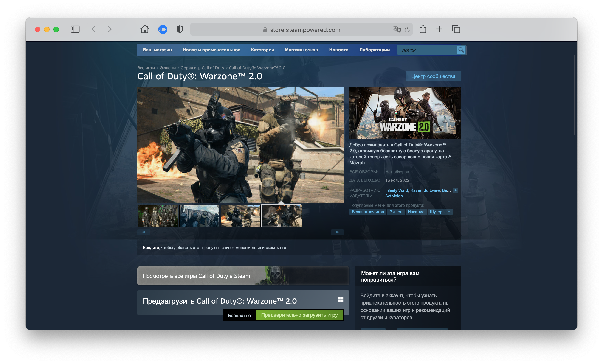This screenshot has height=364, width=603.
Task: Open Новое и примечательное menu
Action: tap(211, 50)
